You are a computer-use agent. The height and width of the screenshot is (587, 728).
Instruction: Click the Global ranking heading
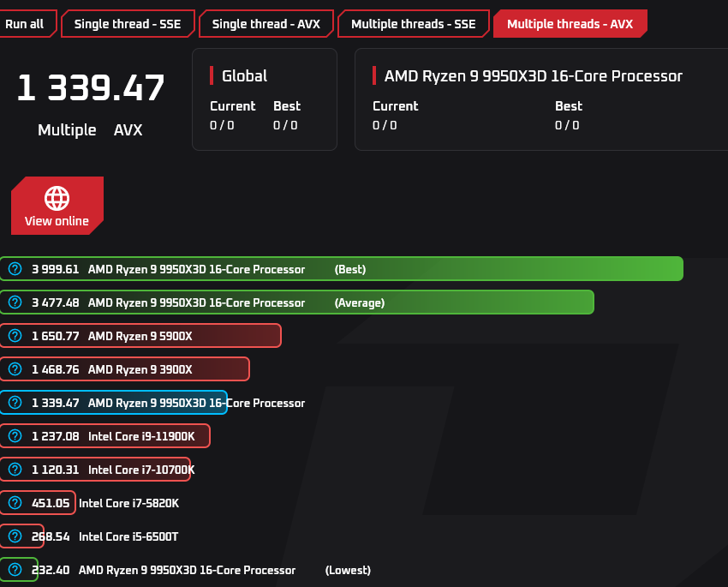click(x=244, y=75)
